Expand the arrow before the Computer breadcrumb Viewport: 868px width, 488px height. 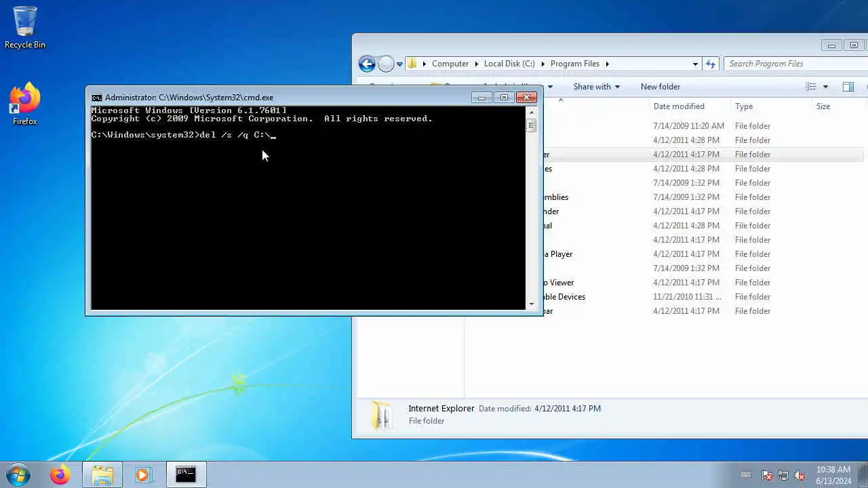pyautogui.click(x=425, y=64)
